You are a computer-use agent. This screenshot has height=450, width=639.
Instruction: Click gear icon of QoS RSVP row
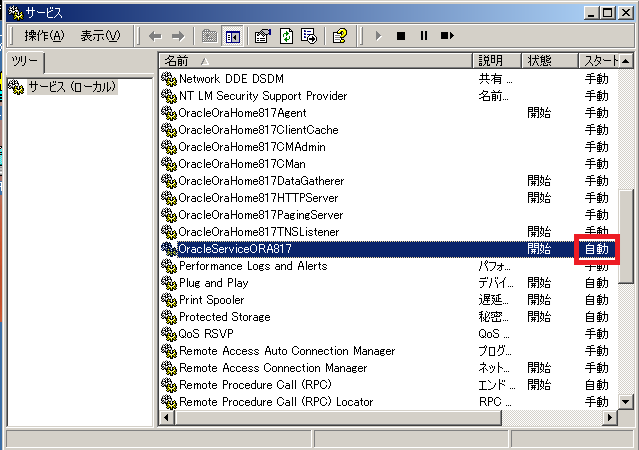click(169, 334)
